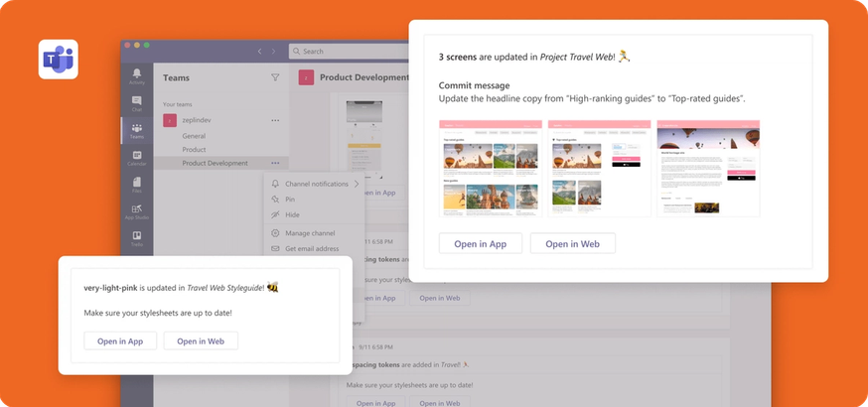Open Files from the left sidebar
Viewport: 868px width, 407px height.
(137, 186)
